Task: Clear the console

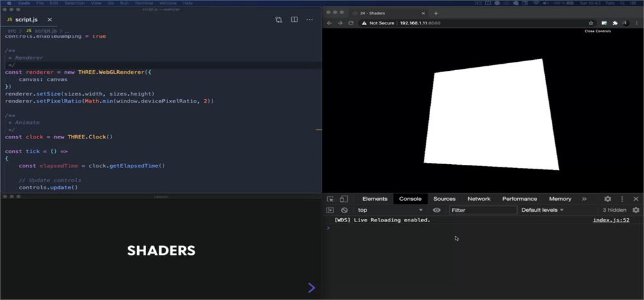Action: 344,210
